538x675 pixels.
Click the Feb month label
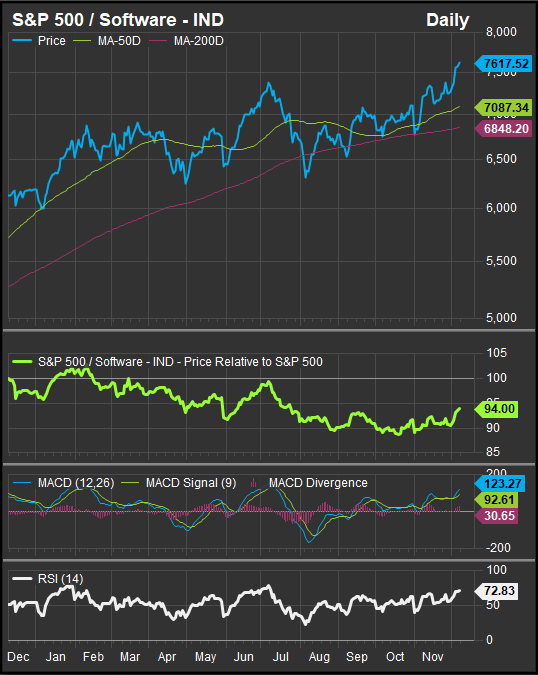(x=93, y=657)
